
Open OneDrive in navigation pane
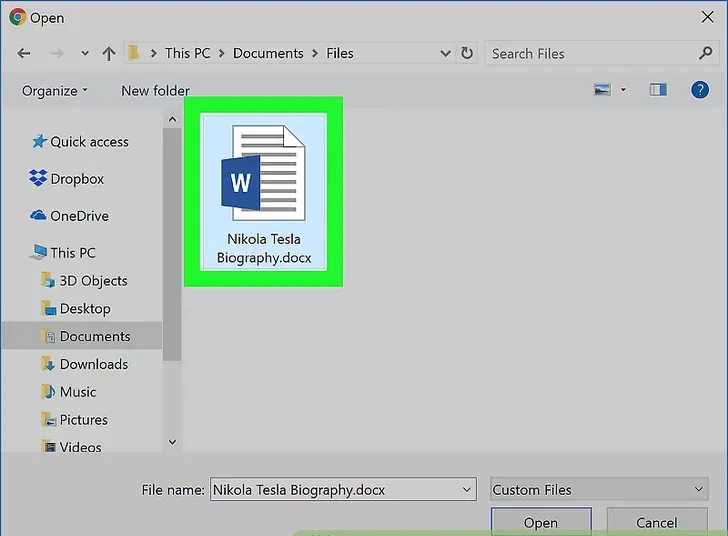(x=69, y=216)
